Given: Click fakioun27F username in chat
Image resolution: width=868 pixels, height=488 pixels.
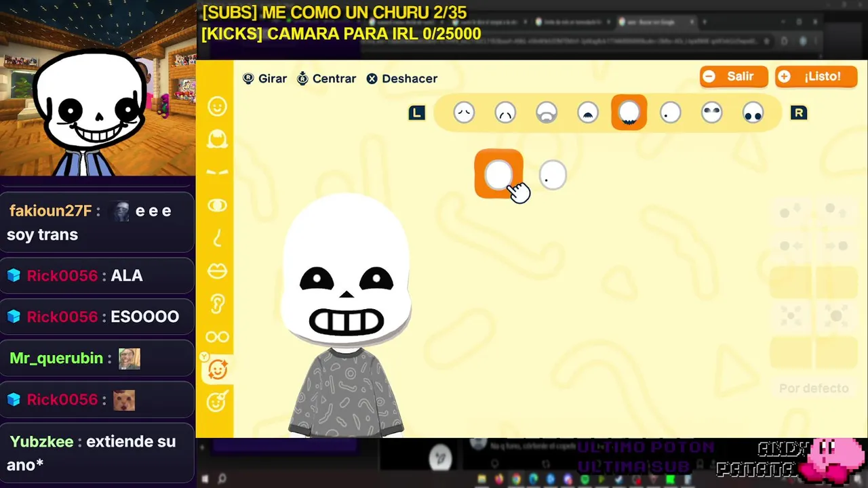Looking at the screenshot, I should [50, 211].
